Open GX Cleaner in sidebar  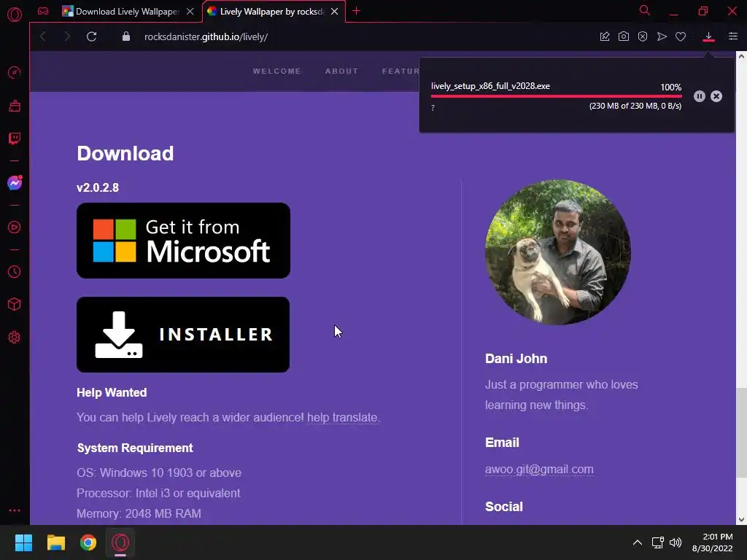[15, 106]
